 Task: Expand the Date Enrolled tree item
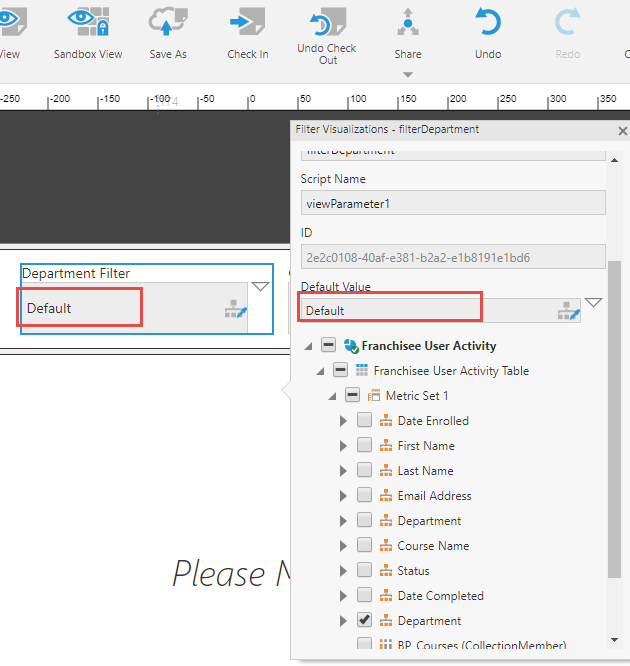tap(343, 421)
